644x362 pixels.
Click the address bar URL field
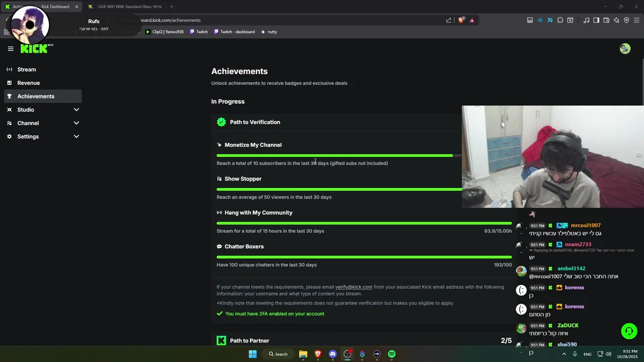(282, 20)
